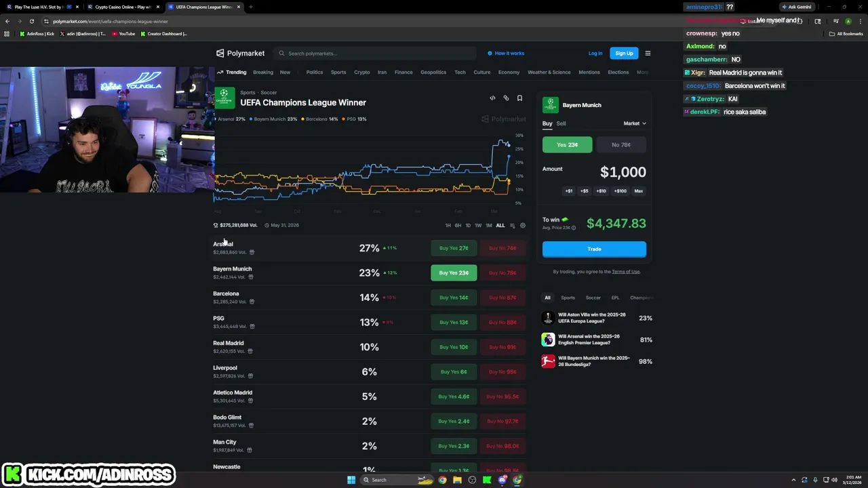Open chart settings gear icon
The width and height of the screenshot is (868, 488).
tap(523, 226)
